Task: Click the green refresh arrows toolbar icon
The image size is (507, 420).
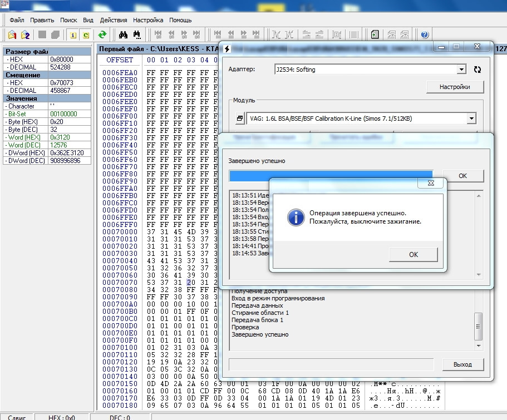Action: coord(102,34)
